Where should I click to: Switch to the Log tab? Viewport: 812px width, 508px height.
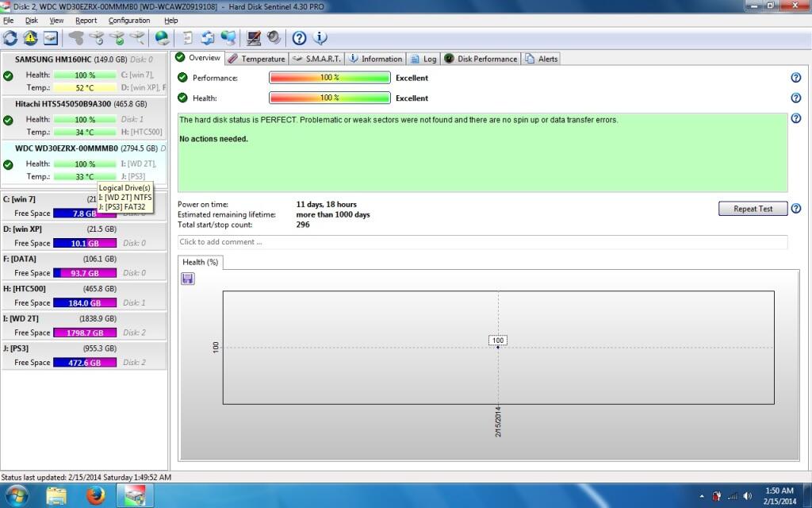(423, 59)
